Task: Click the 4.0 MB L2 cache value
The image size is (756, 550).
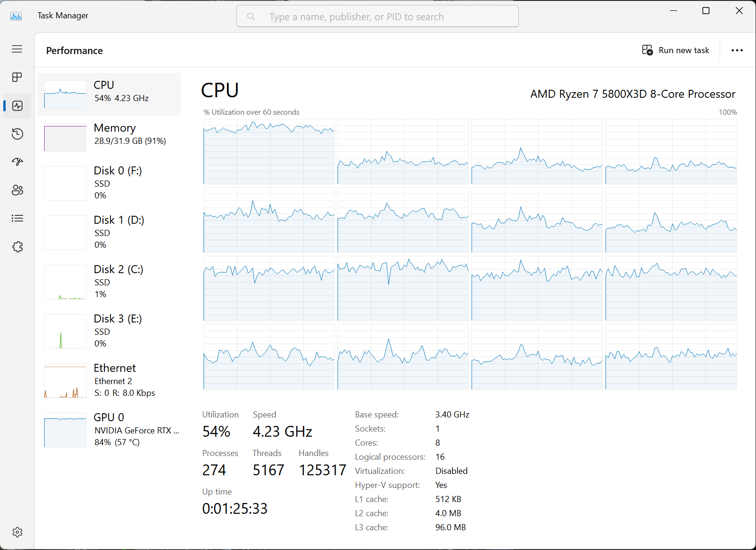Action: tap(448, 513)
